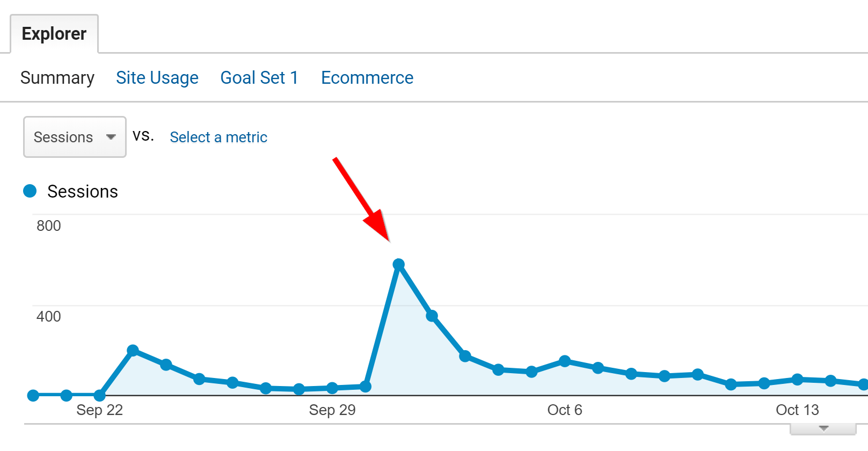The width and height of the screenshot is (868, 451).
Task: Click the Select a metric link
Action: point(218,137)
